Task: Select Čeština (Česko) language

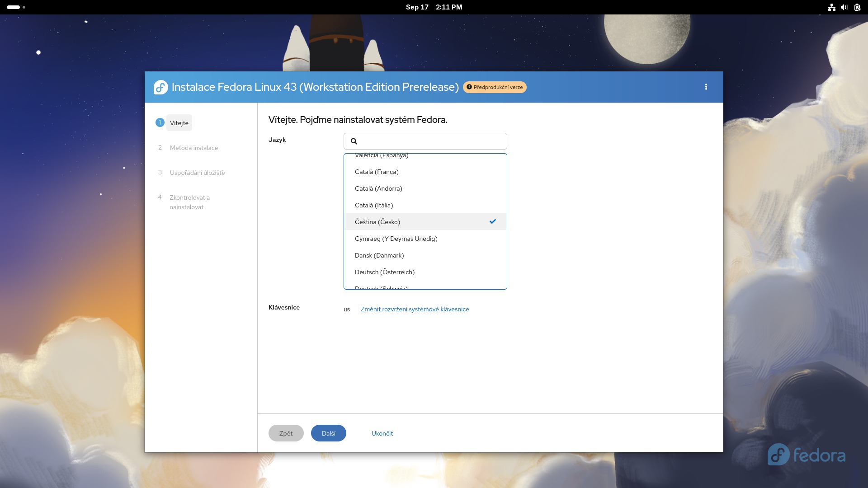Action: tap(425, 221)
